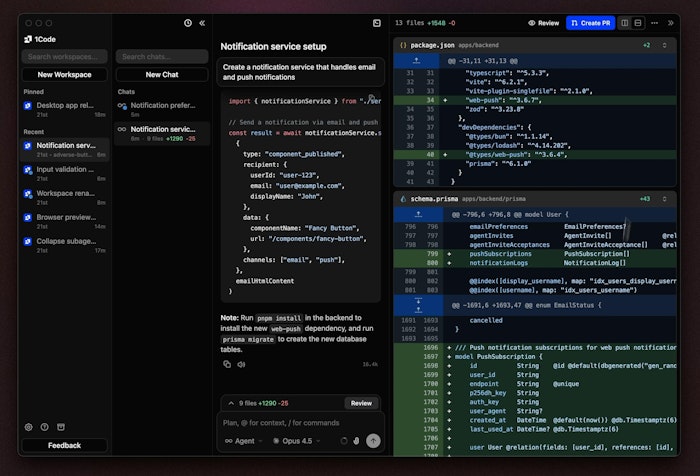Click the context usage ring icon

tap(343, 441)
